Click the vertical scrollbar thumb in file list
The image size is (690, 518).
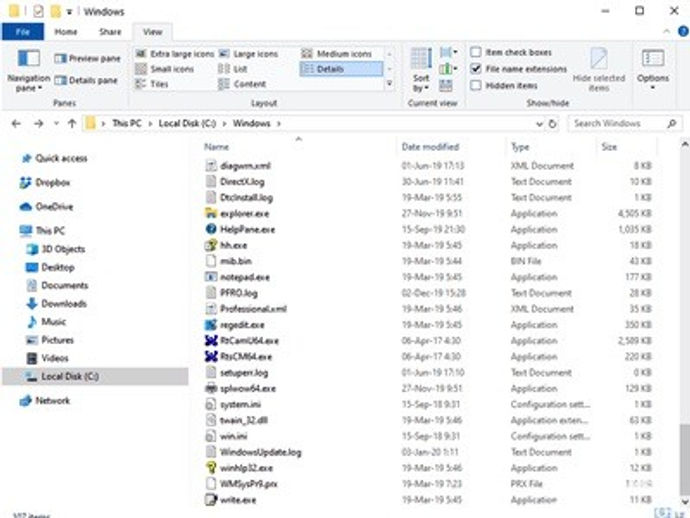(x=684, y=458)
